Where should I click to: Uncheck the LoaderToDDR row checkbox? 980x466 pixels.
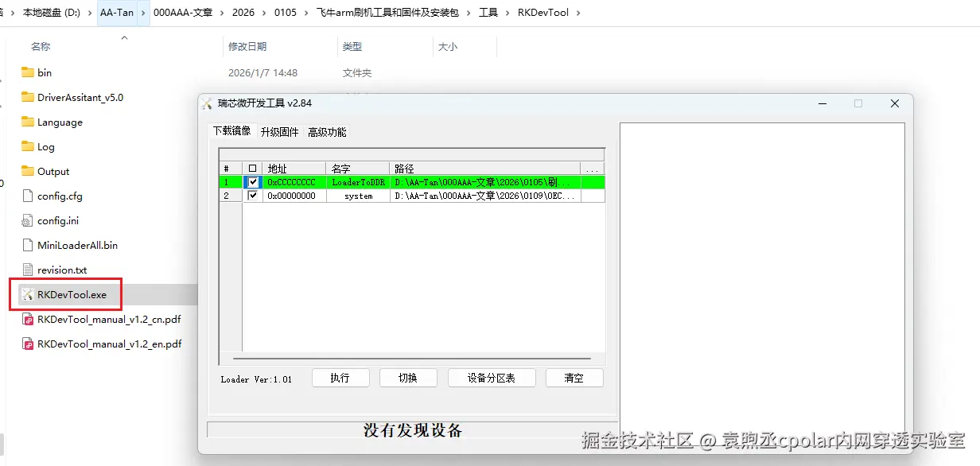pyautogui.click(x=253, y=182)
